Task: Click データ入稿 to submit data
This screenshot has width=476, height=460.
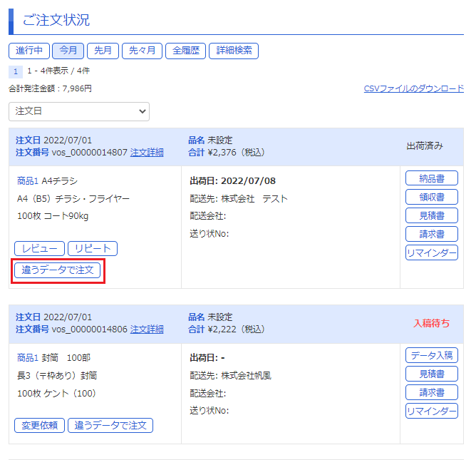Action: [431, 355]
